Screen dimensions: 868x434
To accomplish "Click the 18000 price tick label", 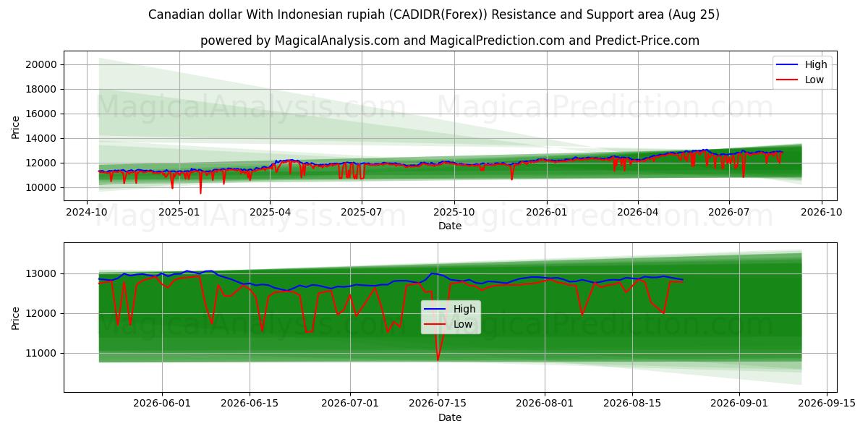I will 43,89.
